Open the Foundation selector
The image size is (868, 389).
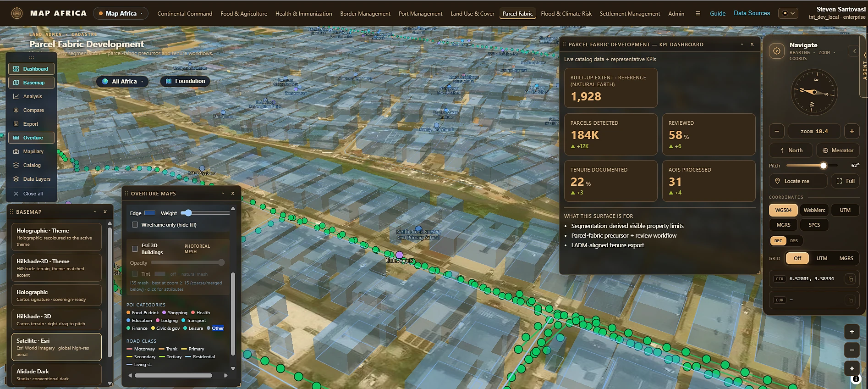(185, 81)
